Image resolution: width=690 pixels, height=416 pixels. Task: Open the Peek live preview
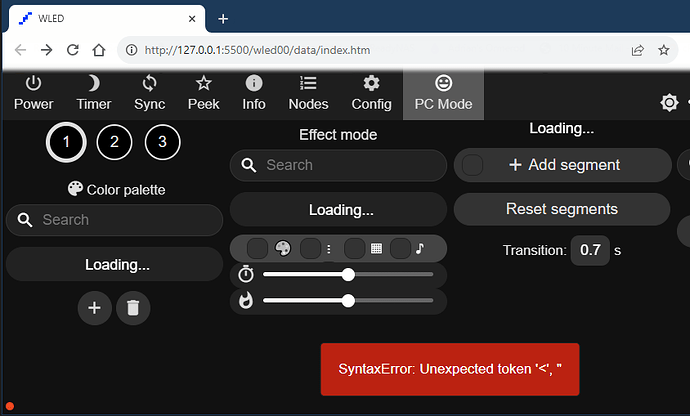(x=203, y=93)
